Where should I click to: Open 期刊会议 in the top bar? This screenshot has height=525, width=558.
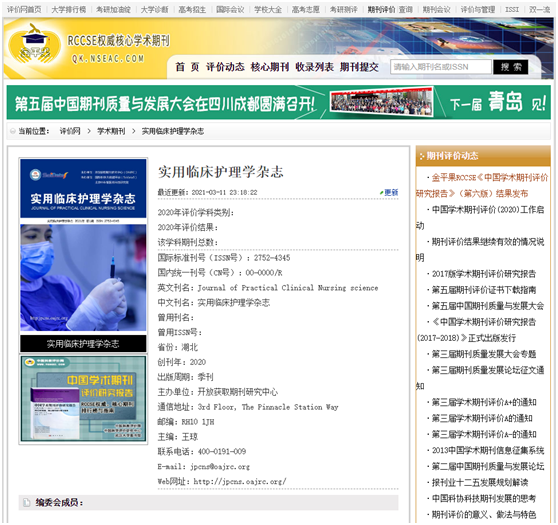pyautogui.click(x=436, y=10)
